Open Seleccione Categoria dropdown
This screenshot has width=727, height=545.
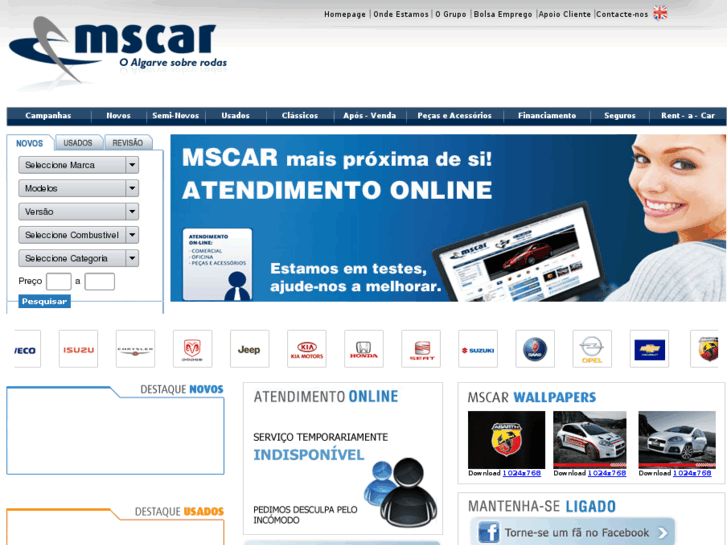coord(78,258)
